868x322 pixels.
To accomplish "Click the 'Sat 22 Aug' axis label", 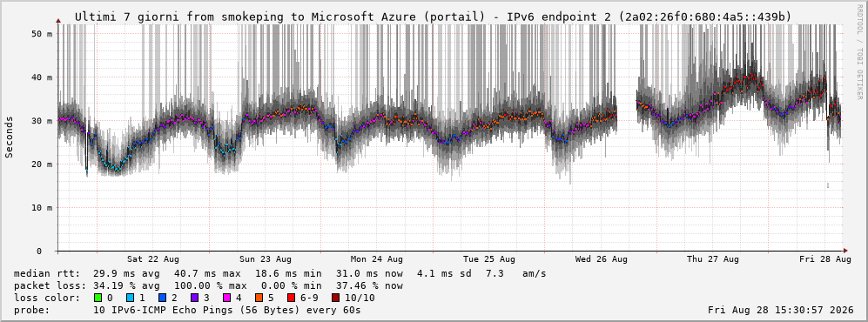I will (x=152, y=259).
